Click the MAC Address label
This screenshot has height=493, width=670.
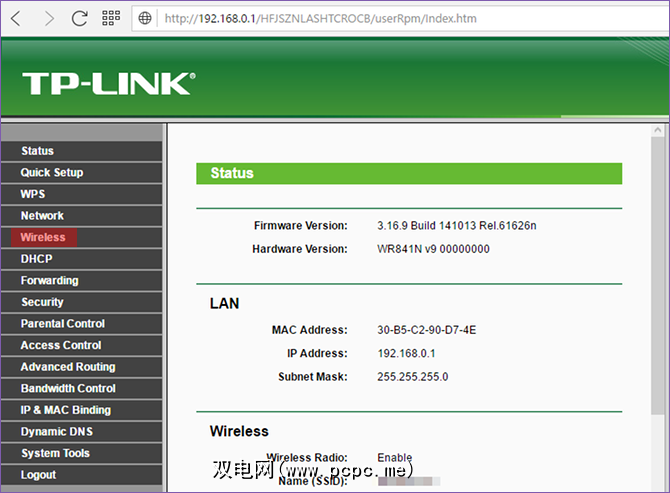(x=310, y=330)
